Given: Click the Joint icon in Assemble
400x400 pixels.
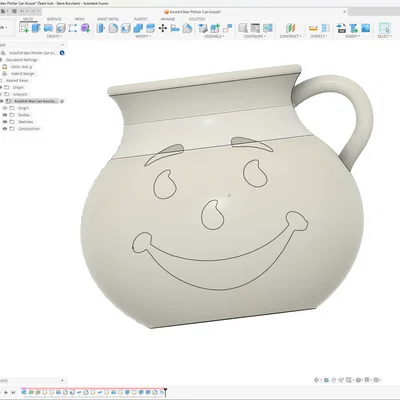Looking at the screenshot, I should (227, 28).
